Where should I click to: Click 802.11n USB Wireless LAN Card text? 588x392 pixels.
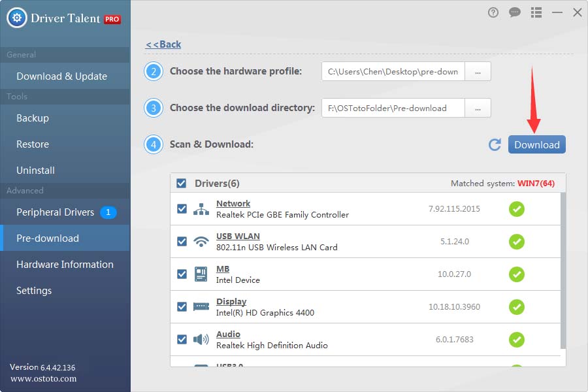pos(277,248)
